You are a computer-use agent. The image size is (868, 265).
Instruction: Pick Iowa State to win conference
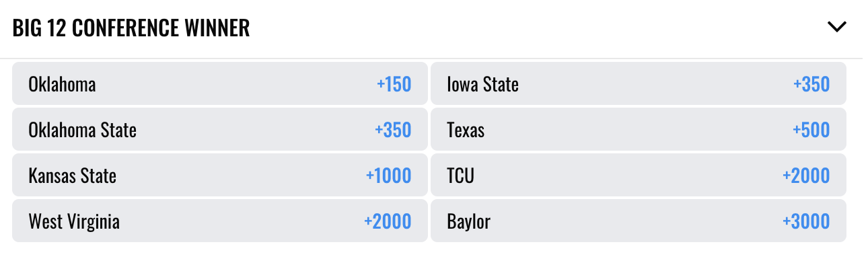639,84
